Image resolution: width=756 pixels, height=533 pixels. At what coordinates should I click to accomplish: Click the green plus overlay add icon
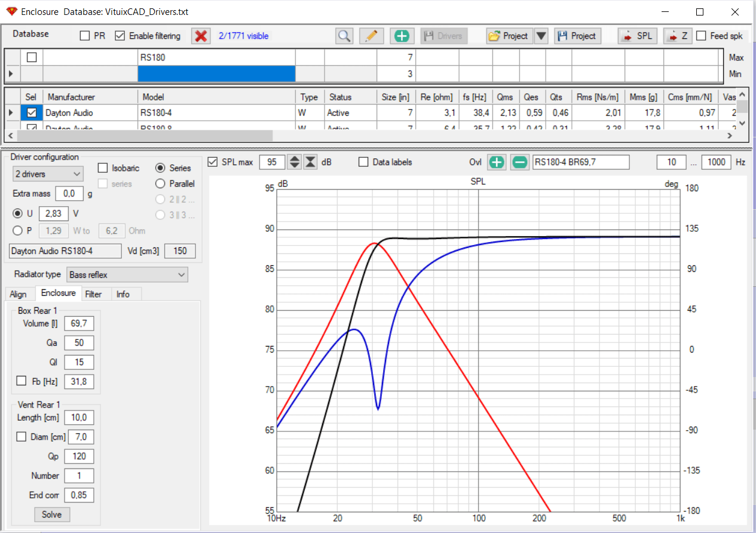point(497,162)
